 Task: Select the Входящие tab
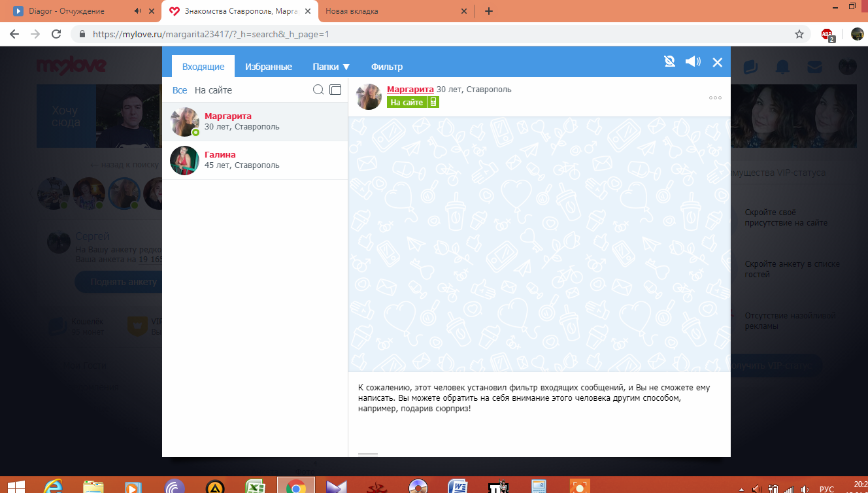(x=203, y=67)
